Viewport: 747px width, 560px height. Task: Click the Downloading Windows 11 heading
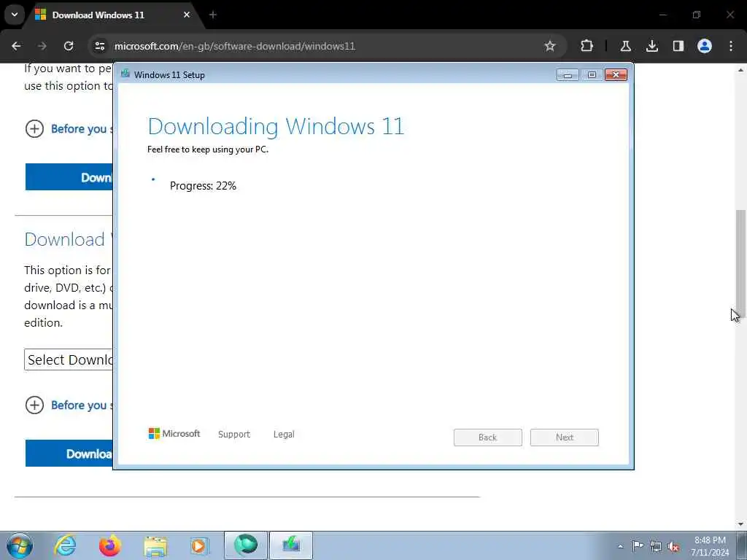tap(276, 127)
